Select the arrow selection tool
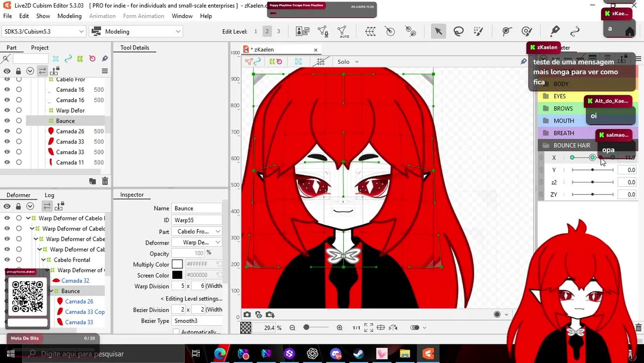Viewport: 644px width, 363px height. (x=438, y=31)
